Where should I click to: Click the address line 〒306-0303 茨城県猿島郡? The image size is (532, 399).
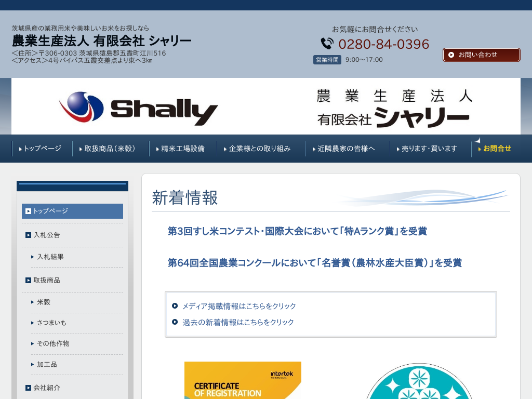(x=89, y=54)
